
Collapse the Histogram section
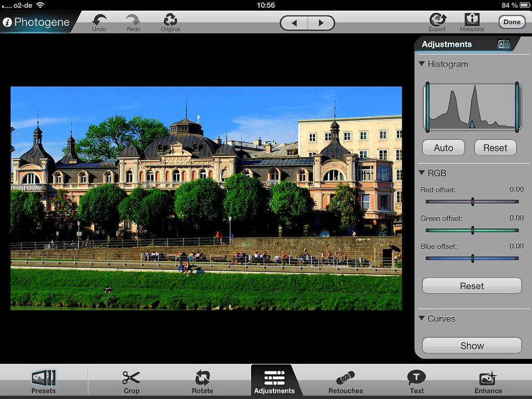(422, 64)
